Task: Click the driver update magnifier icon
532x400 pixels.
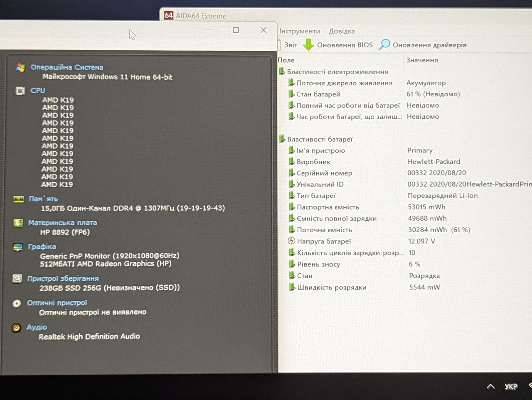Action: coord(384,44)
